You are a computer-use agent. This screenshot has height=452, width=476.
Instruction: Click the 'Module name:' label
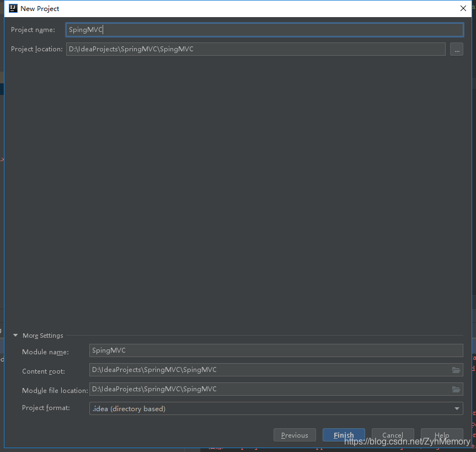[x=46, y=352]
